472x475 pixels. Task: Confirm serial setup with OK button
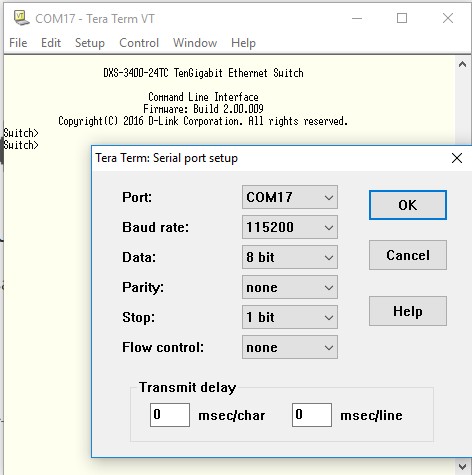tap(408, 205)
